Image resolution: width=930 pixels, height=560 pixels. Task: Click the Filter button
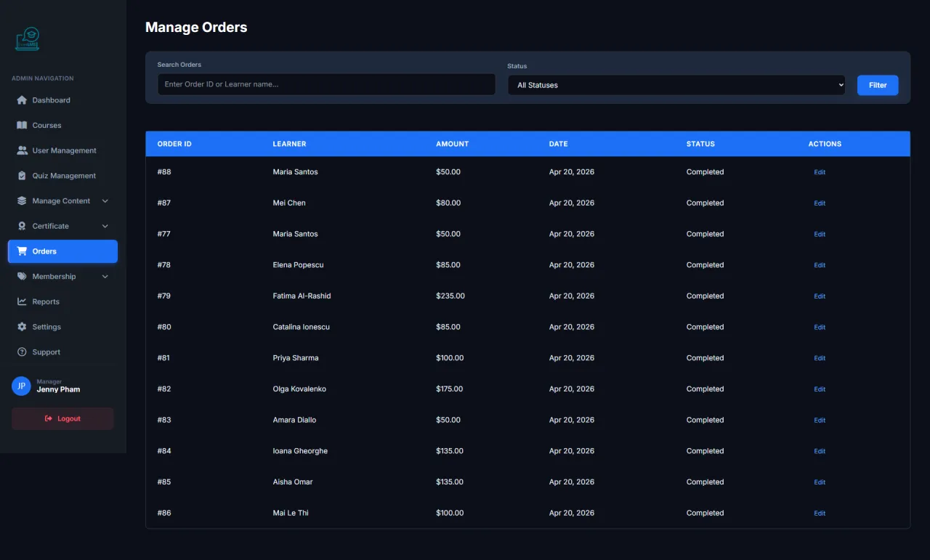click(878, 85)
